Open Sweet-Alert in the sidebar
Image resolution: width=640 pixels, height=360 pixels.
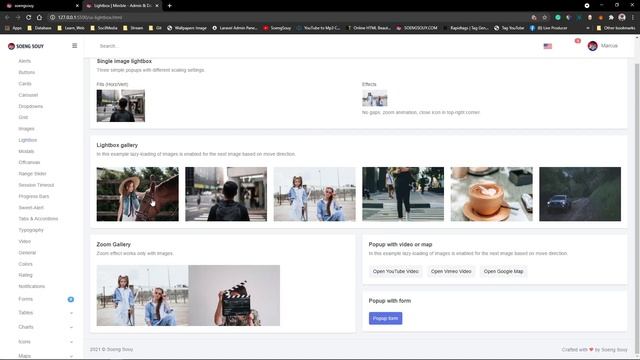pos(31,208)
